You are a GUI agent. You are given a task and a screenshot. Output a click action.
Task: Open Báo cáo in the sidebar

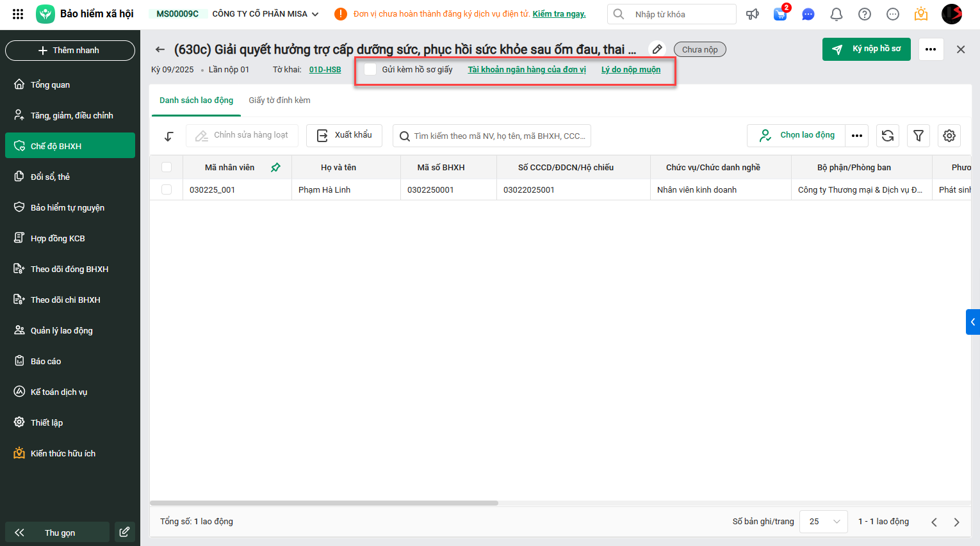tap(70, 361)
